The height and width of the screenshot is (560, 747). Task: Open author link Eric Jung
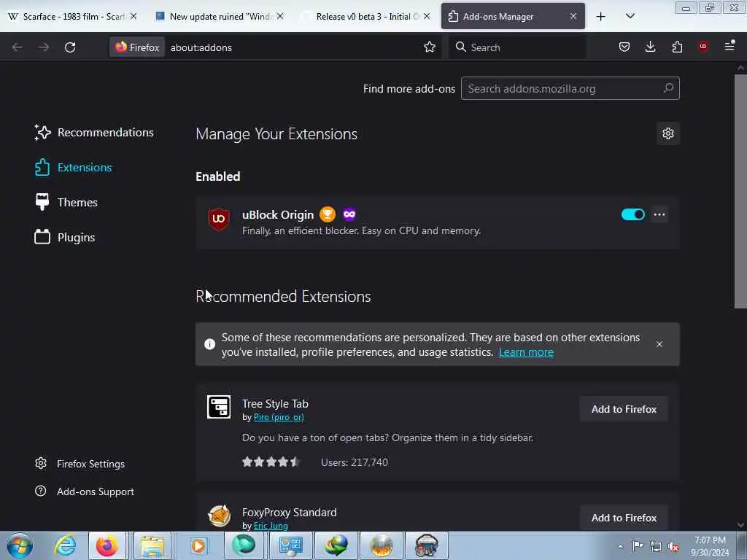271,526
